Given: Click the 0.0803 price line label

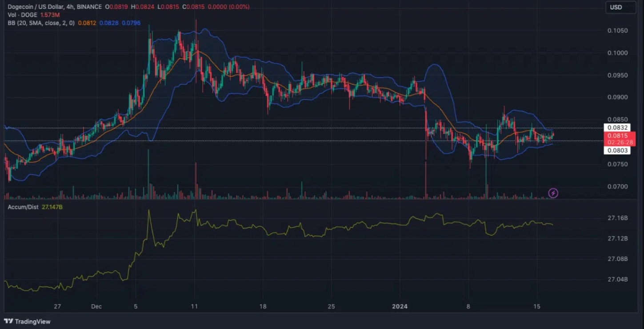Looking at the screenshot, I should 616,151.
